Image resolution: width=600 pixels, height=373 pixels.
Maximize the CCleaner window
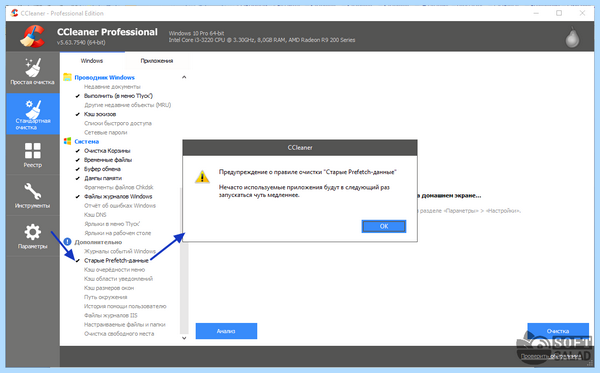[559, 13]
